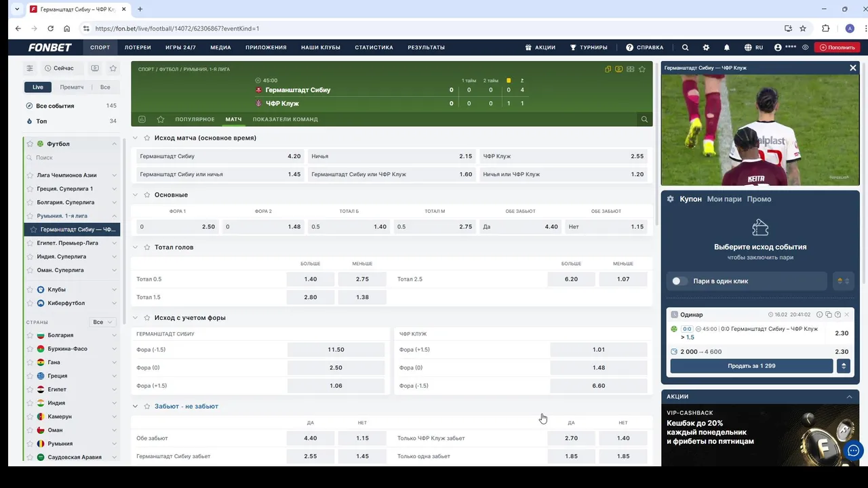The width and height of the screenshot is (868, 488).
Task: Open the bet sell options stepper button
Action: (x=844, y=366)
